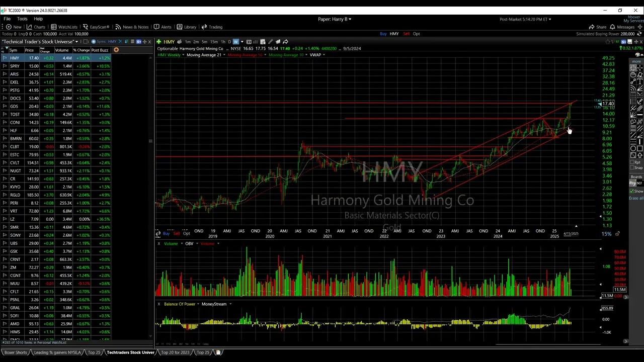This screenshot has width=644, height=362.
Task: Close the Volume indicator pane X
Action: [x=158, y=244]
